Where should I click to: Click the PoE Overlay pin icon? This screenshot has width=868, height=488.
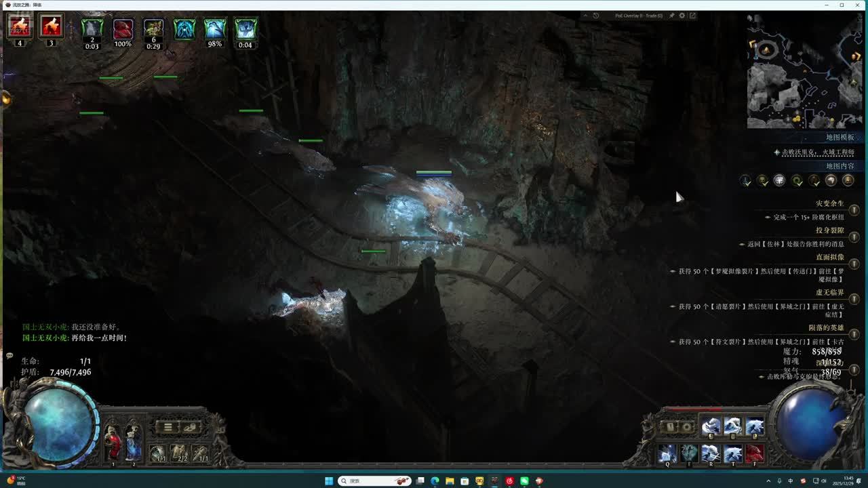(x=672, y=16)
